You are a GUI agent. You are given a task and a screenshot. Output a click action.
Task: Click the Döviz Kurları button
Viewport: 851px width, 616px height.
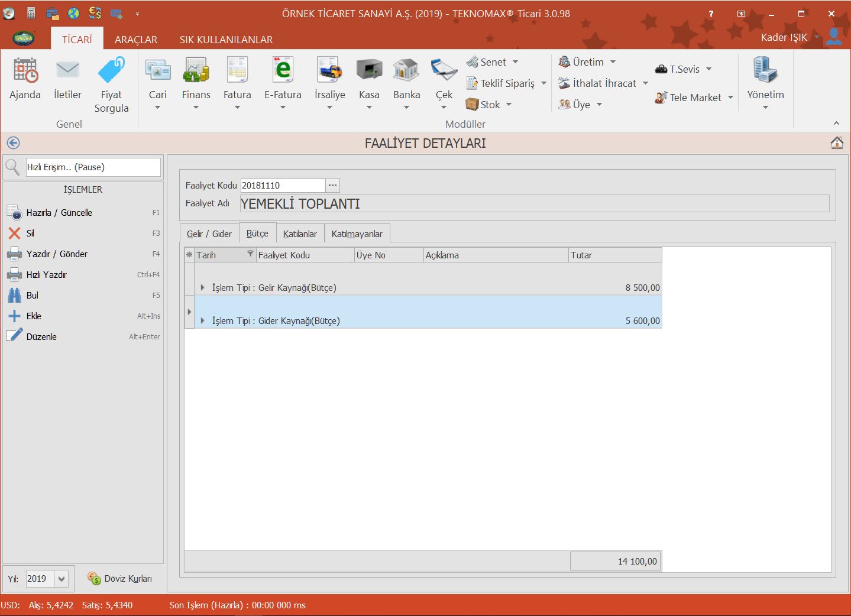click(120, 579)
